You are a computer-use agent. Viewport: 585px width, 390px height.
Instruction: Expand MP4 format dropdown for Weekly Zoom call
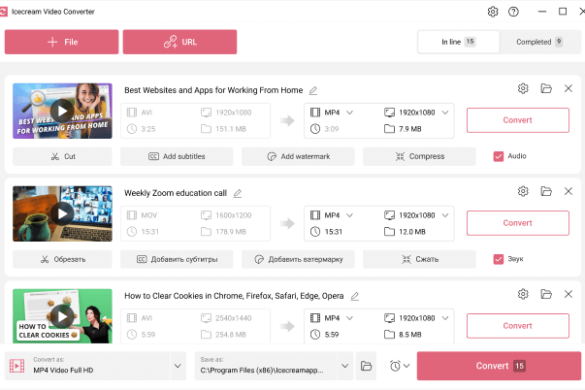coord(350,215)
